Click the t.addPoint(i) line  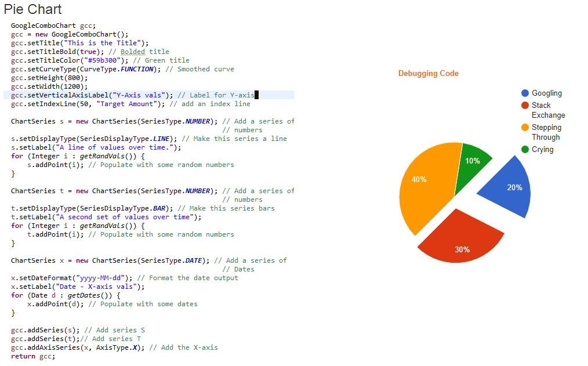point(130,234)
